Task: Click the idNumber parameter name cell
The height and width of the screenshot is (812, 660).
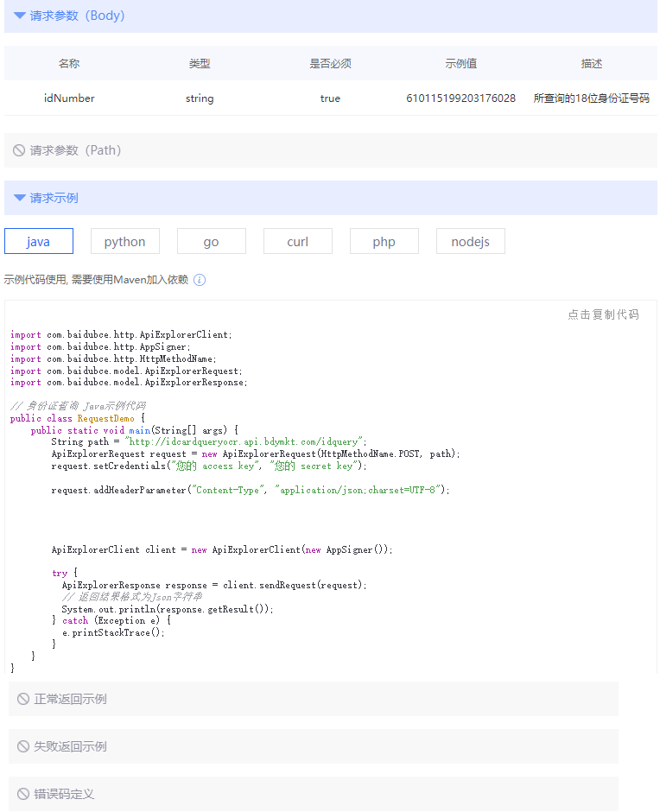Action: 69,98
